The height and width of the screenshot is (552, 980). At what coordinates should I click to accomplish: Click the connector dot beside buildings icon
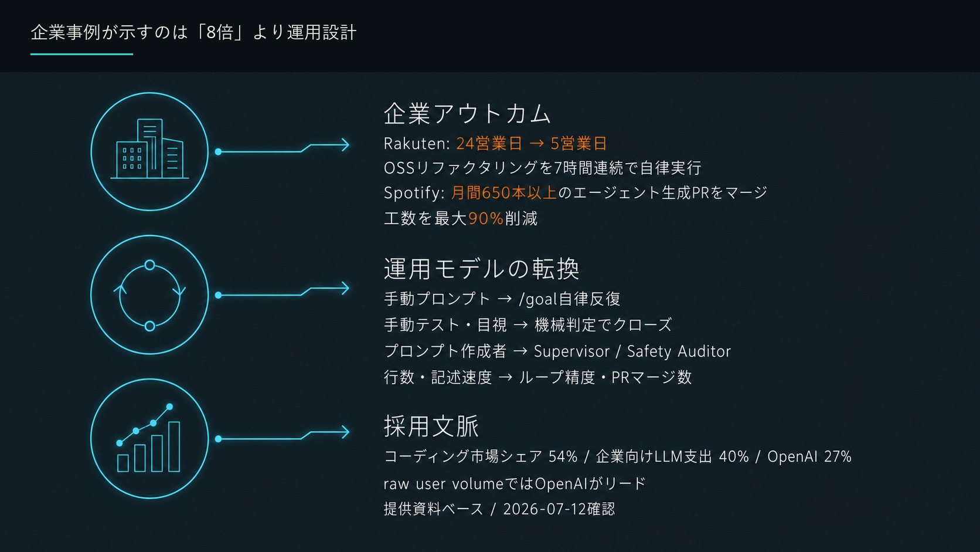coord(218,151)
